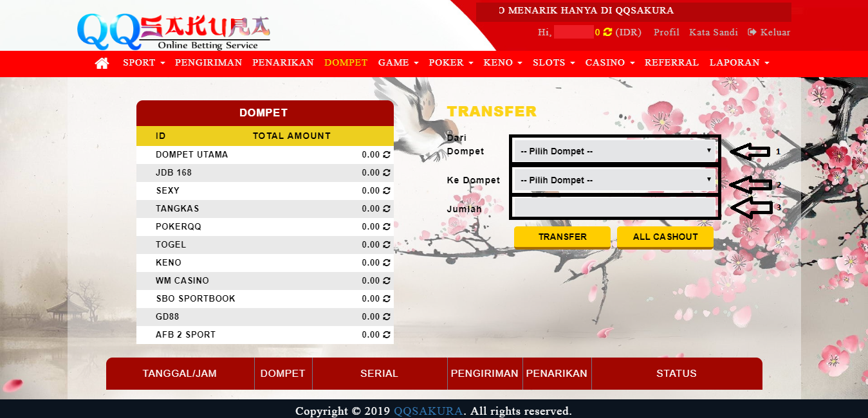Select the DOMPET UTAMA row label
Viewport: 868px width, 418px height.
pos(192,155)
